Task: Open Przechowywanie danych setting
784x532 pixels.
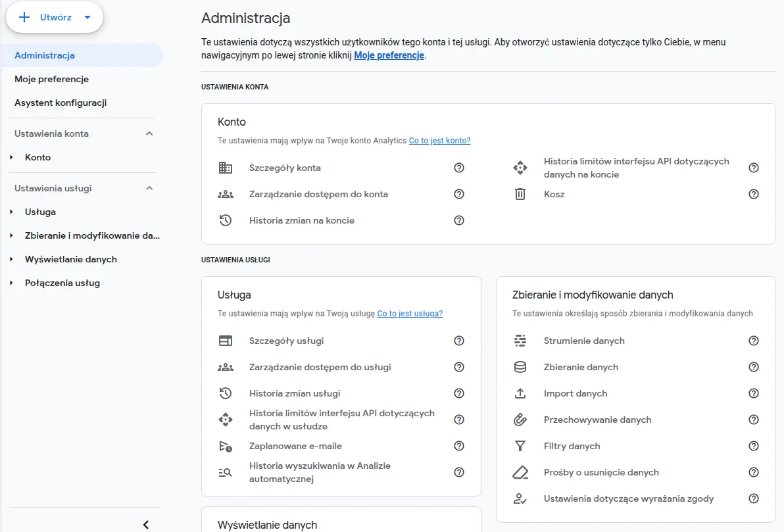Action: (x=597, y=420)
